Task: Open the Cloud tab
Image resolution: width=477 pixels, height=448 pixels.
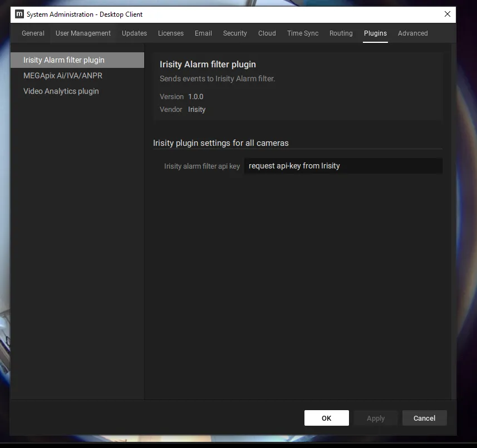Action: (x=267, y=33)
